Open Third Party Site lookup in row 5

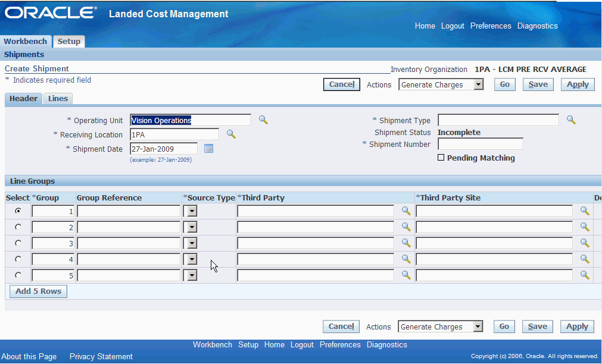[585, 275]
